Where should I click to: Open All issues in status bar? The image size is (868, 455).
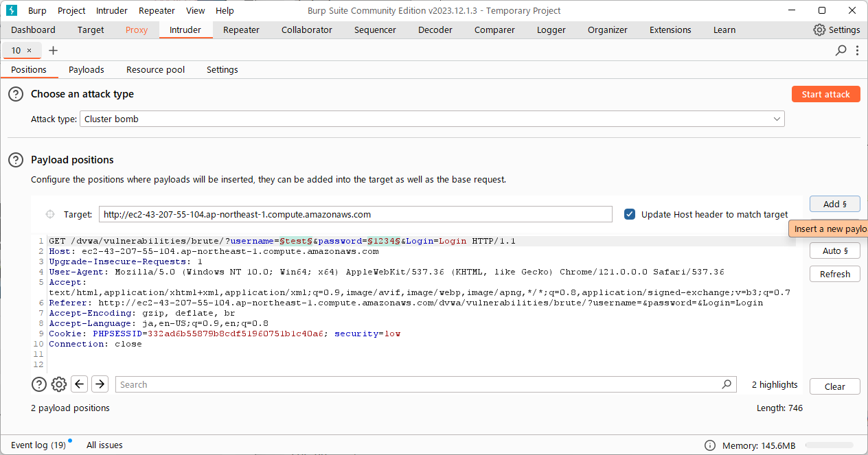pyautogui.click(x=104, y=445)
